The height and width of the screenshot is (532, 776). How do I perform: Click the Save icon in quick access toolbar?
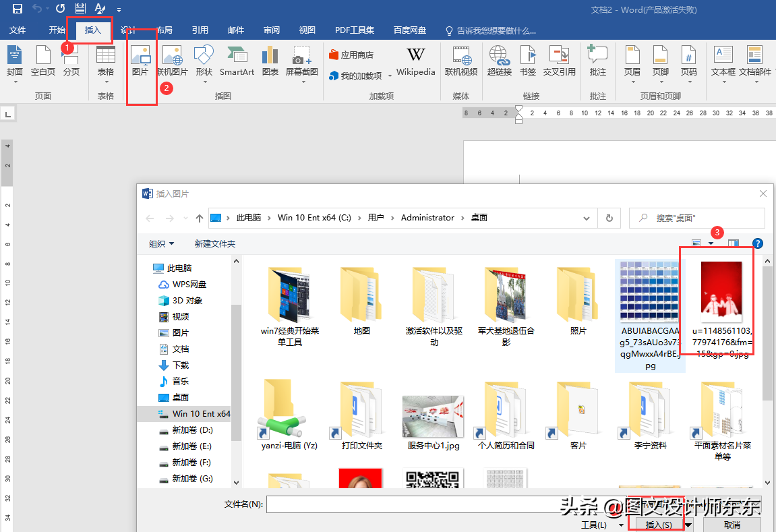tap(18, 8)
